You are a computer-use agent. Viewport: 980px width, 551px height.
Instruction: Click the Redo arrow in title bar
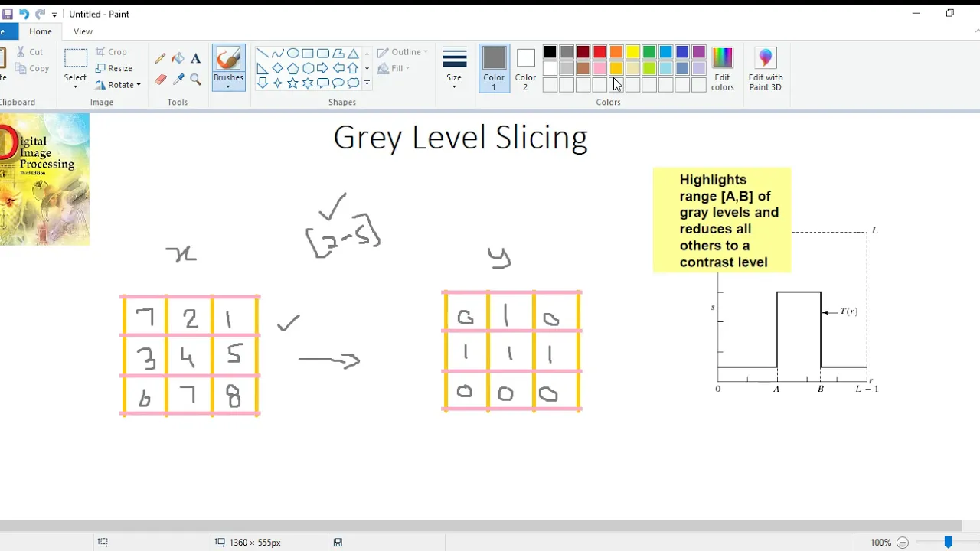click(x=40, y=14)
